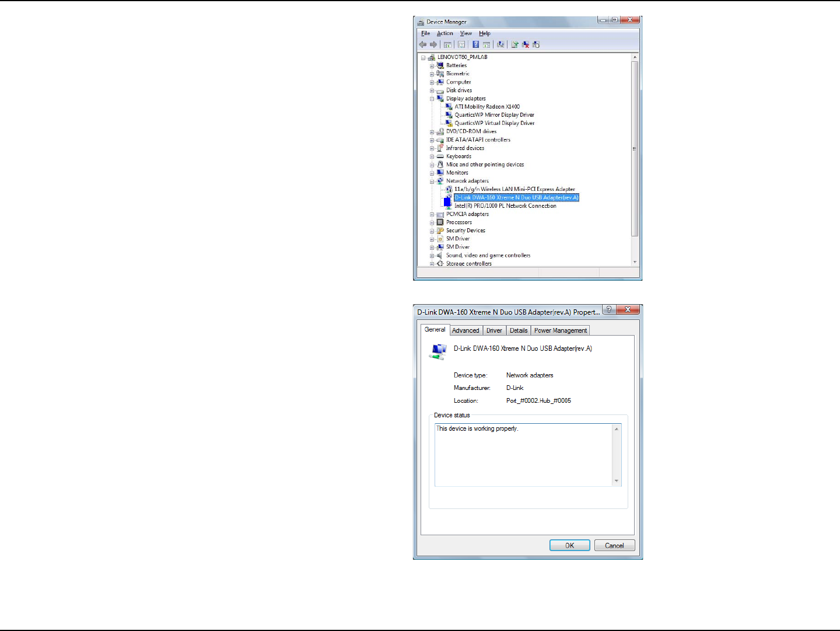Viewport: 840px width, 631px height.
Task: Click the Device Manager vertical scrollbar thumb
Action: tap(635, 148)
